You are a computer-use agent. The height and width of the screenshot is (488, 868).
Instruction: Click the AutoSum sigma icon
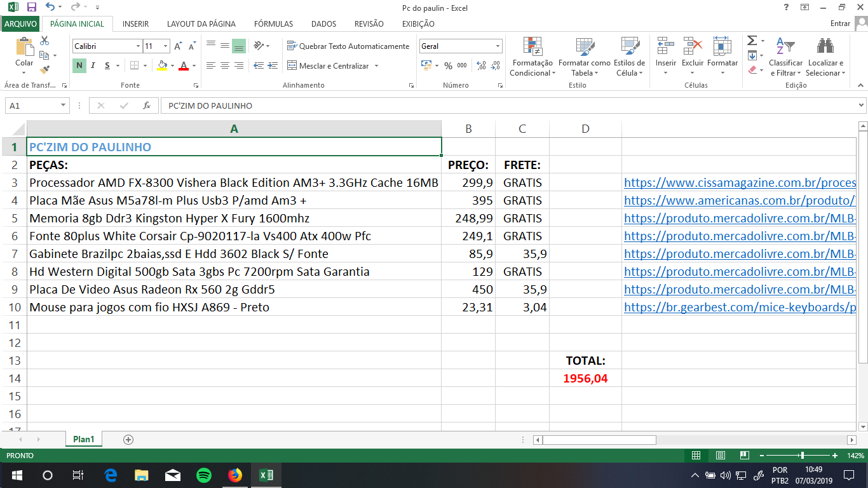[x=752, y=41]
